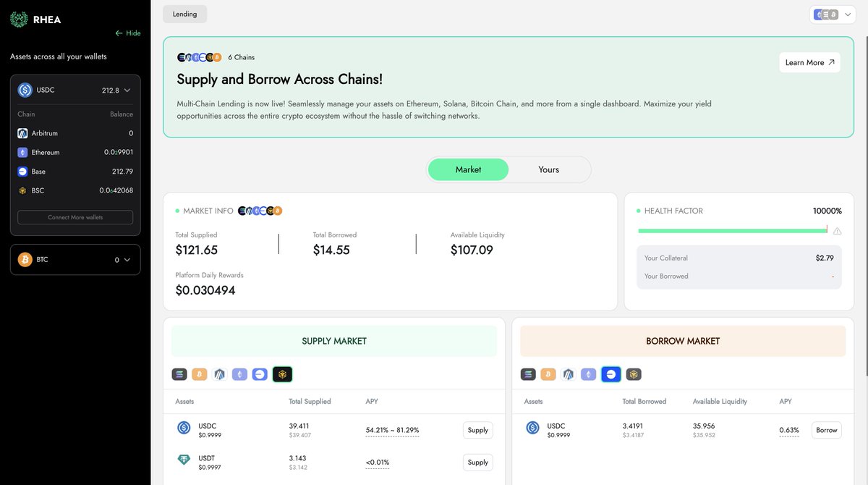
Task: Borrow USDC in Borrow Market
Action: tap(827, 430)
